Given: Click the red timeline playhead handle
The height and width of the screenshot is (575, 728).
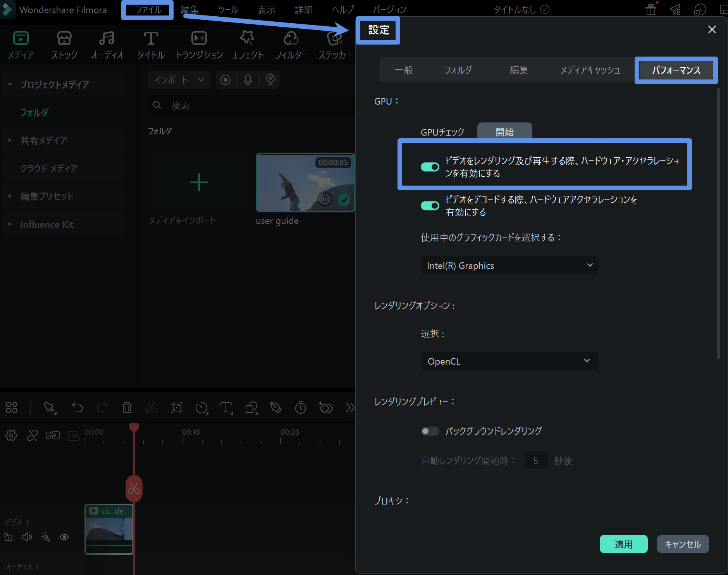Looking at the screenshot, I should pyautogui.click(x=134, y=427).
